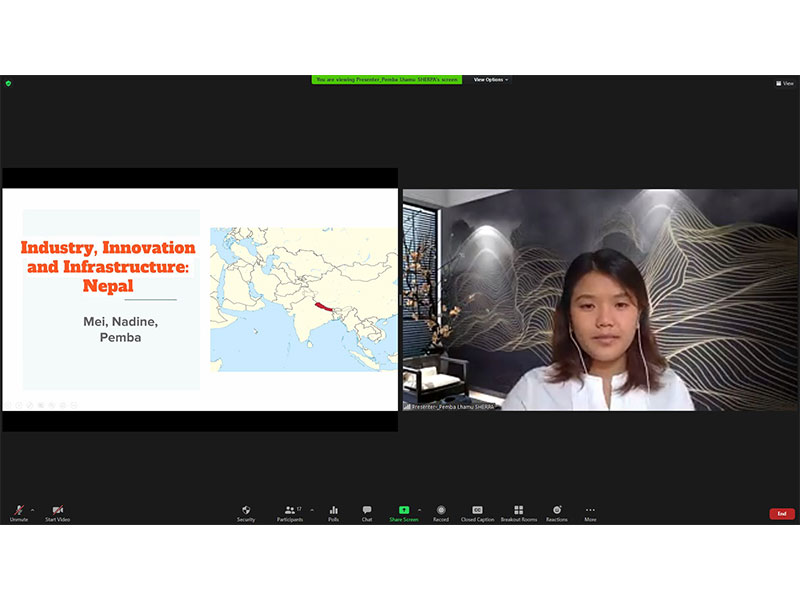Image resolution: width=800 pixels, height=600 pixels.
Task: Start Video from the camera icon
Action: [57, 512]
